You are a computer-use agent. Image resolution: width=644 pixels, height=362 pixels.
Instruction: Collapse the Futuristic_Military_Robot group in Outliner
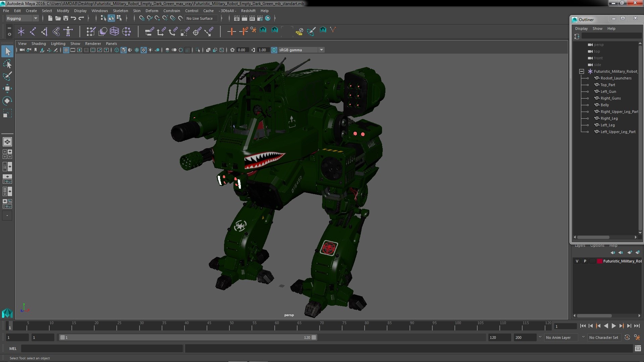tap(582, 71)
